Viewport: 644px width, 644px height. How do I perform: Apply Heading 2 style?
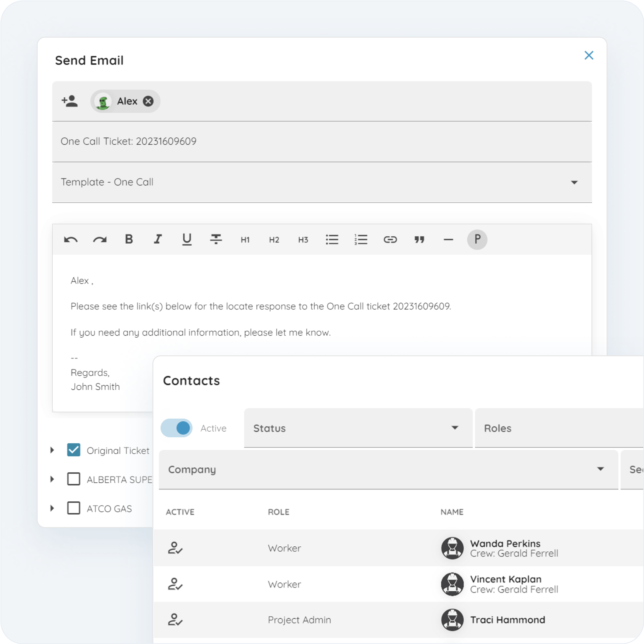tap(274, 240)
